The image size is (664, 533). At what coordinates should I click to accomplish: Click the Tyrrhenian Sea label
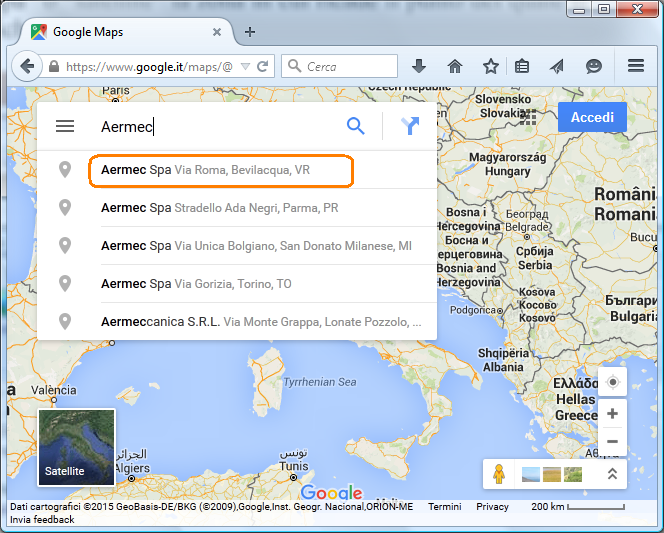tap(320, 382)
